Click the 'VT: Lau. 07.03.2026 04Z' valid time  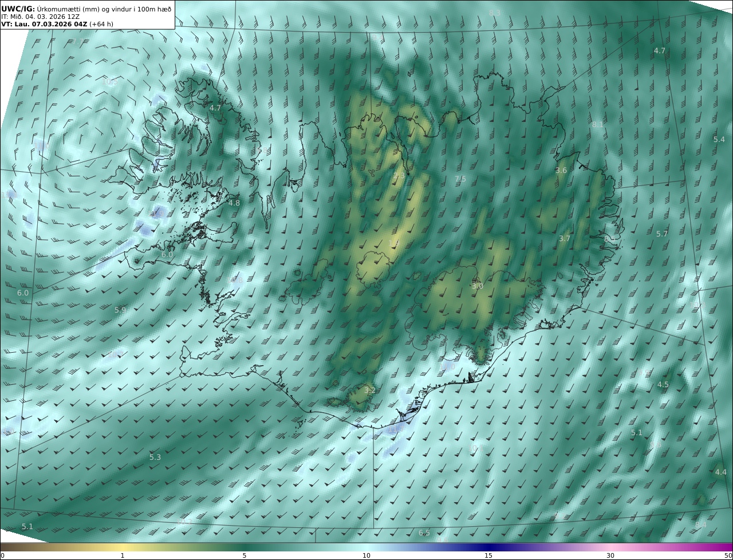44,24
